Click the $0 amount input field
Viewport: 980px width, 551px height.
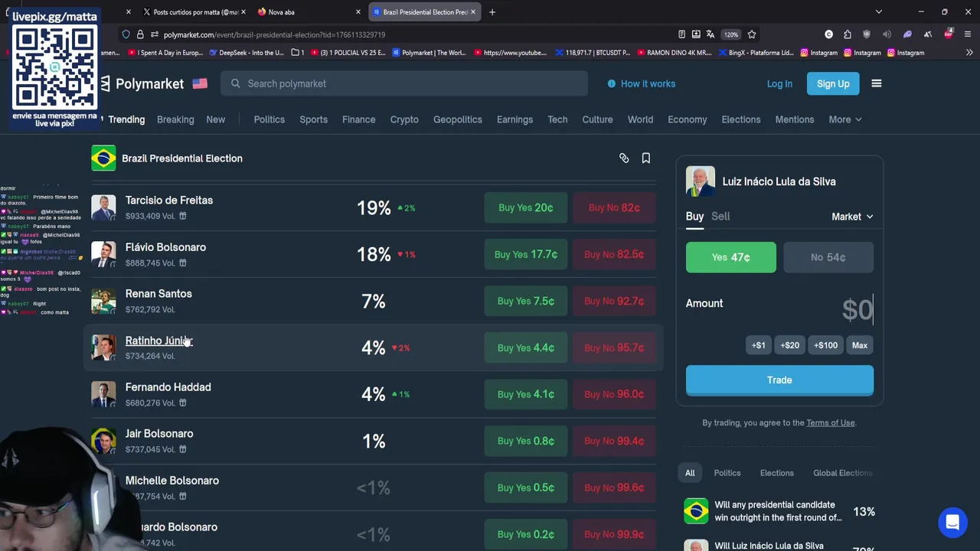point(857,310)
